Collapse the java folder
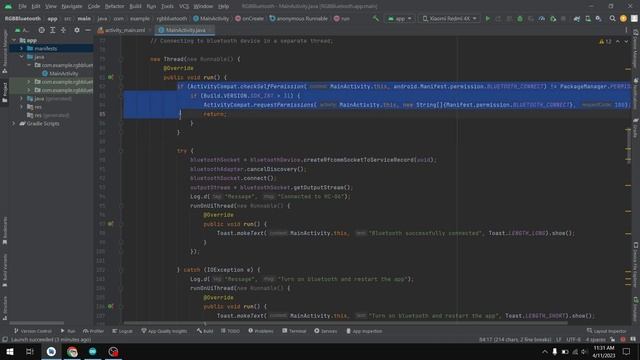Viewport: 640px width, 360px height. 22,57
